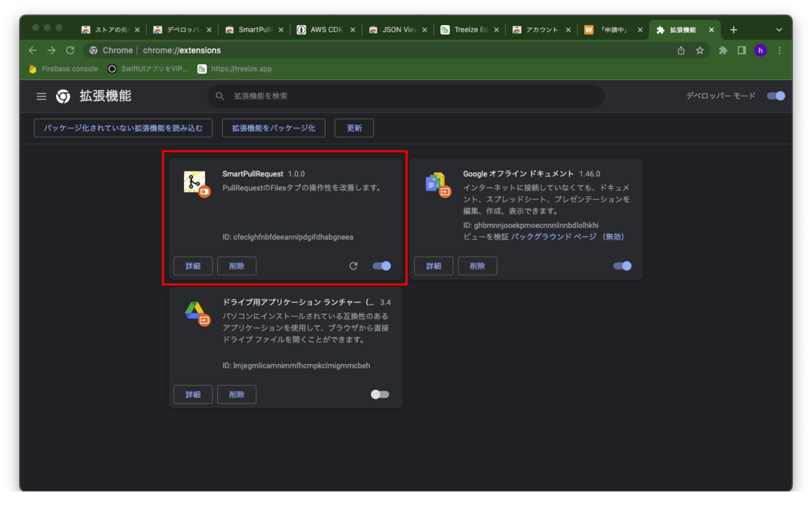Screen dimensions: 812x516
Task: Click the 拡張機能を検索 search field
Action: [406, 96]
